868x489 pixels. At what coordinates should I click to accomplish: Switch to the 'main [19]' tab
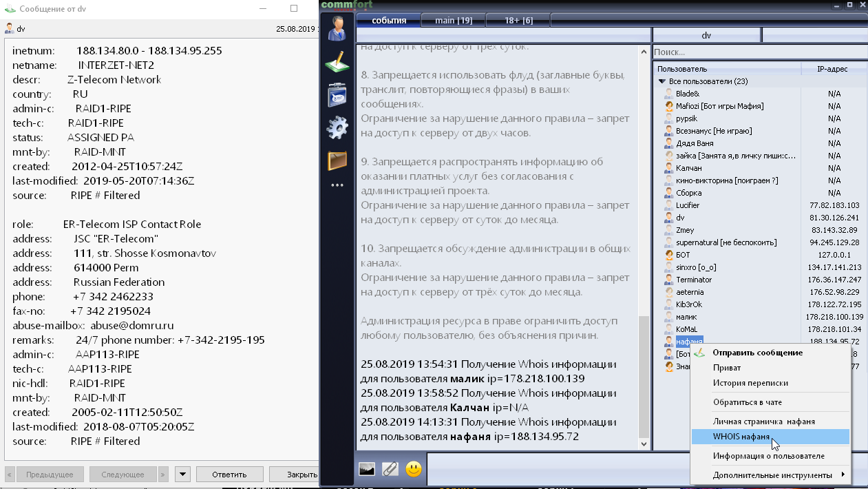[x=454, y=21]
